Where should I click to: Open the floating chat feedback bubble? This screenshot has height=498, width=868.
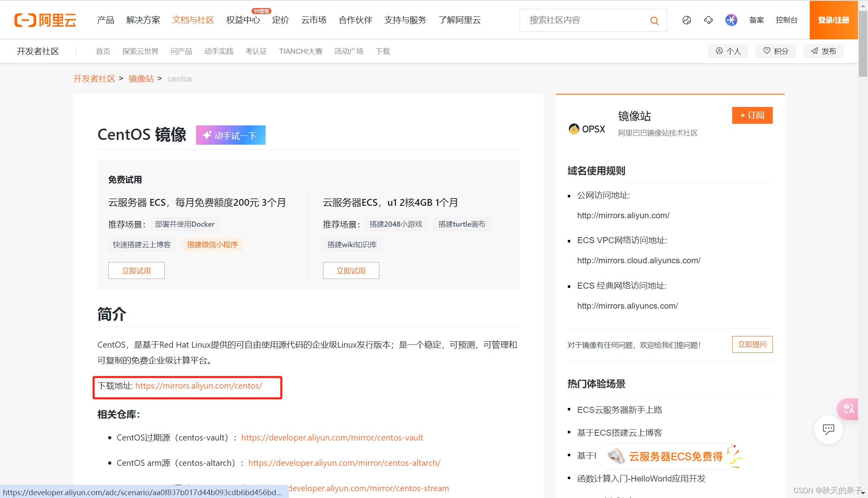click(828, 429)
